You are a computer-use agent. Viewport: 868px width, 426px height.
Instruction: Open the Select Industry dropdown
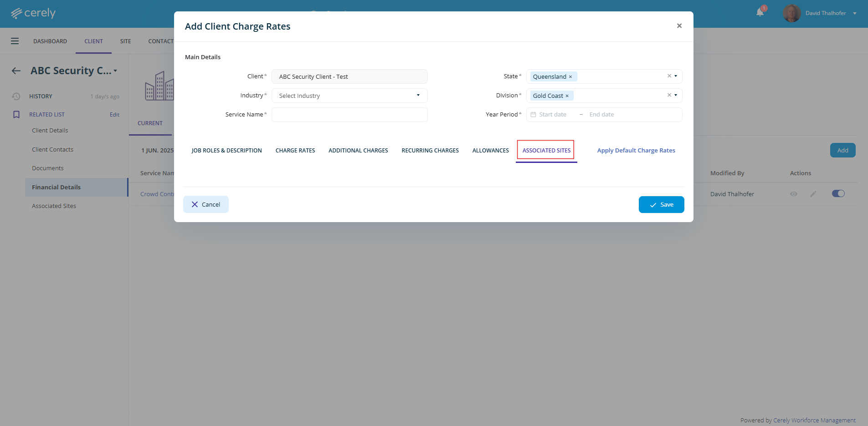(x=349, y=96)
